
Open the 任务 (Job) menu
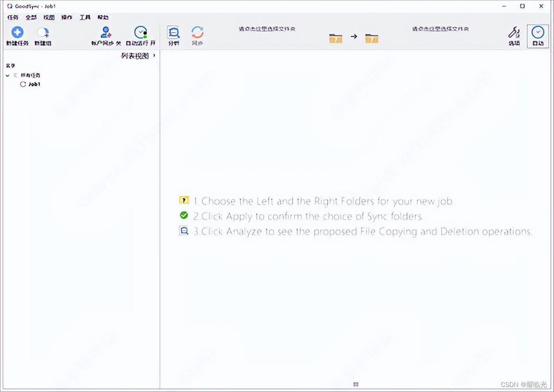click(x=12, y=18)
